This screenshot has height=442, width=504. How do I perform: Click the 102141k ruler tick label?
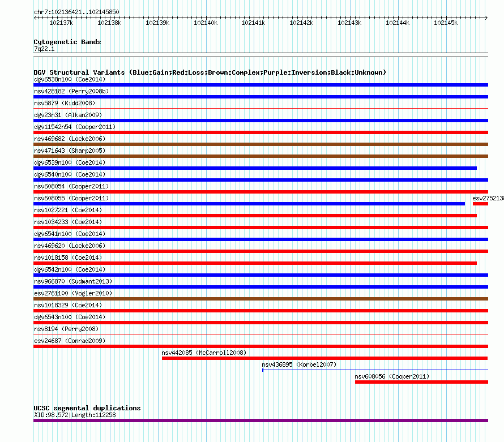pos(253,23)
